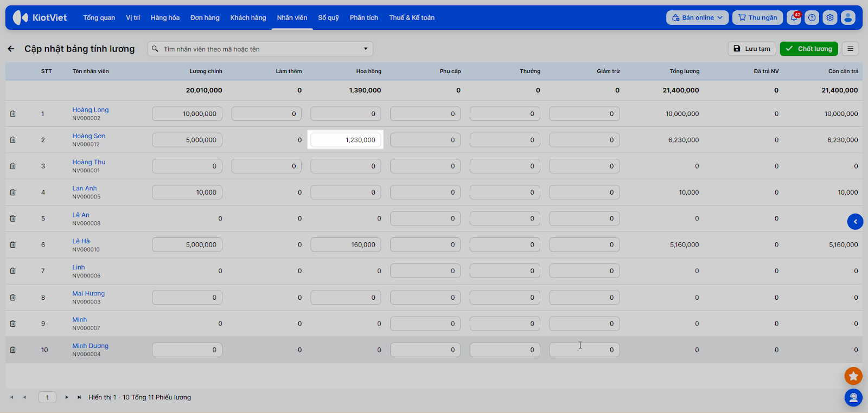Image resolution: width=868 pixels, height=413 pixels.
Task: Open employee Hoàng Long link
Action: pyautogui.click(x=91, y=110)
